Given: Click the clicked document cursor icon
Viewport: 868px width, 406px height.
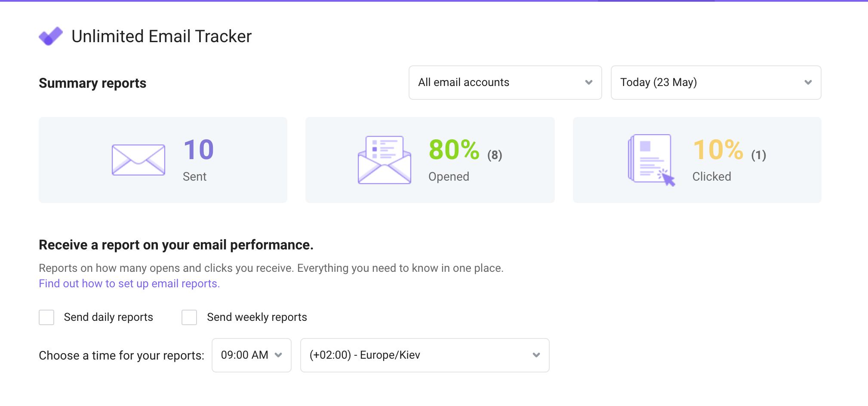Looking at the screenshot, I should [x=651, y=160].
